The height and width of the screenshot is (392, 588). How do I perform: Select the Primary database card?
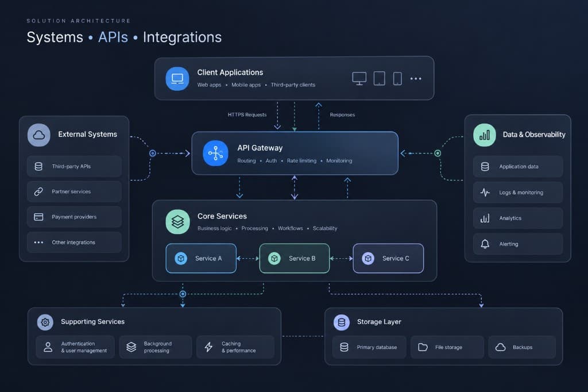(369, 347)
